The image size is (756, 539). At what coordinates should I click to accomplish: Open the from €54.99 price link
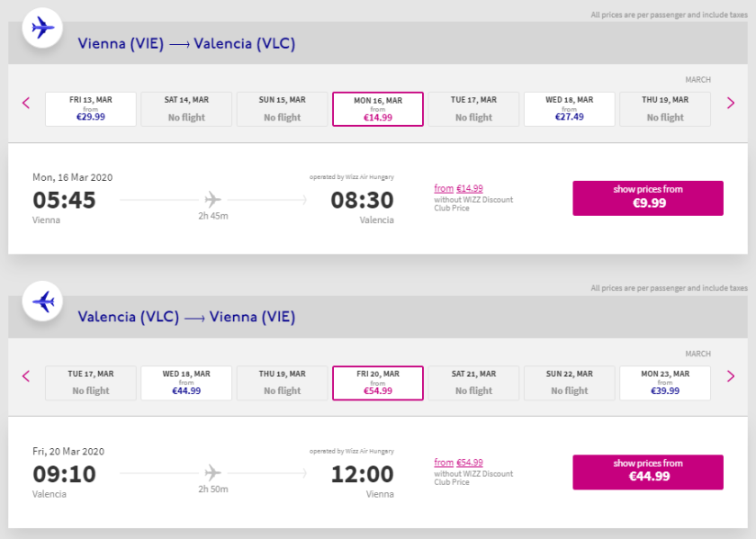click(458, 462)
